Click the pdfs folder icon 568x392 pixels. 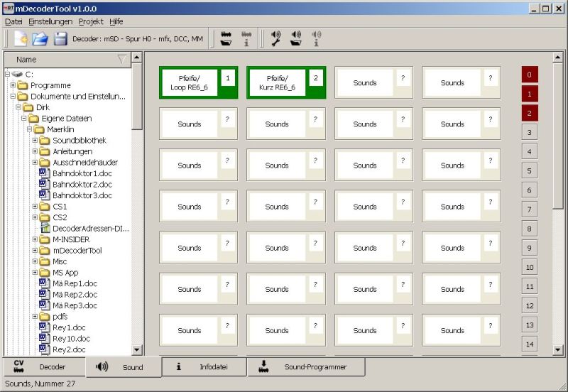point(45,316)
